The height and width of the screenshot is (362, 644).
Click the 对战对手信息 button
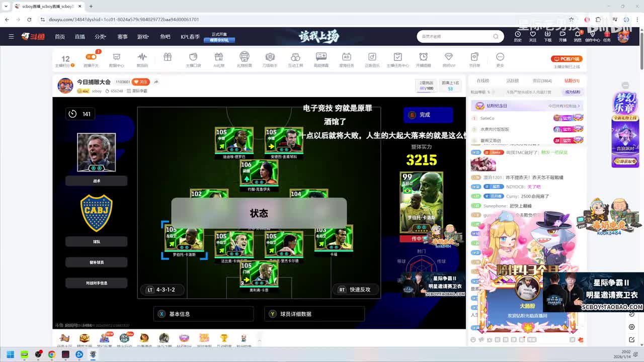(x=97, y=283)
